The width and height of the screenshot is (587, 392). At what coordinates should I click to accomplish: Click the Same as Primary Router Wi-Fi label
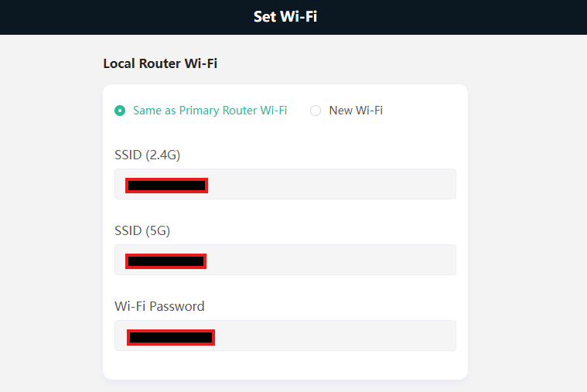click(210, 111)
